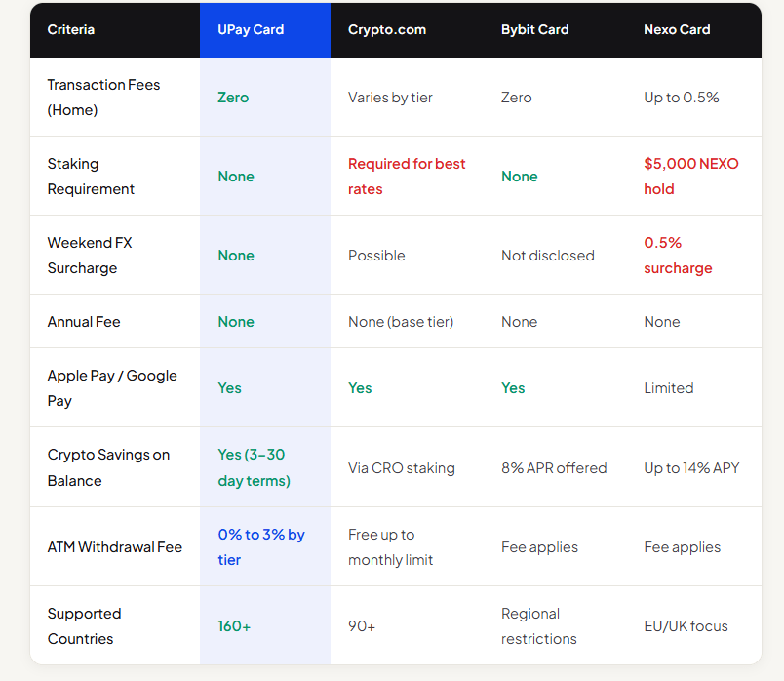Click the Annual Fee row label
This screenshot has width=784, height=681.
81,321
